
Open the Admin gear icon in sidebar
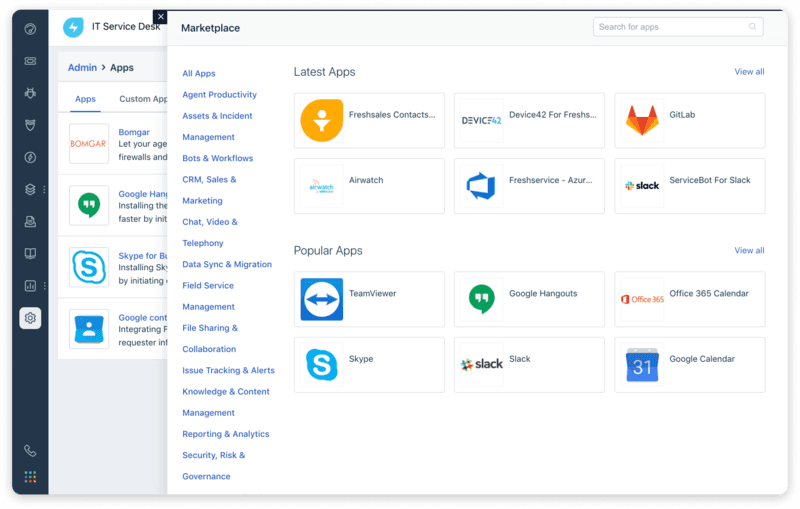pos(30,318)
